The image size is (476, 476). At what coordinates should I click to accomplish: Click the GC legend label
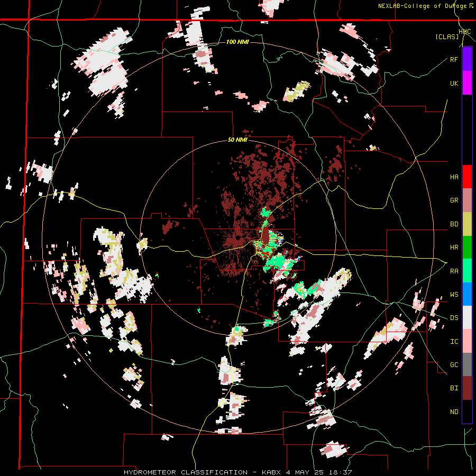tap(454, 365)
